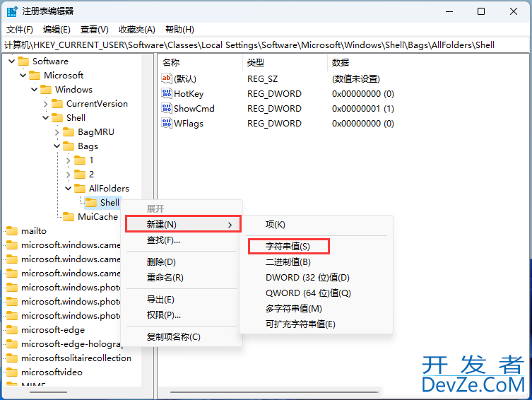Click the tree pane horizontal scrollbar

pos(49,392)
